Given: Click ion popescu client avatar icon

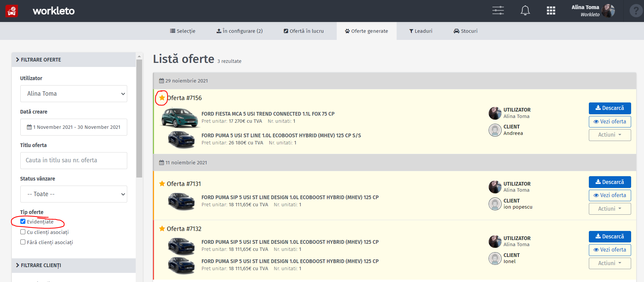Looking at the screenshot, I should click(x=495, y=204).
